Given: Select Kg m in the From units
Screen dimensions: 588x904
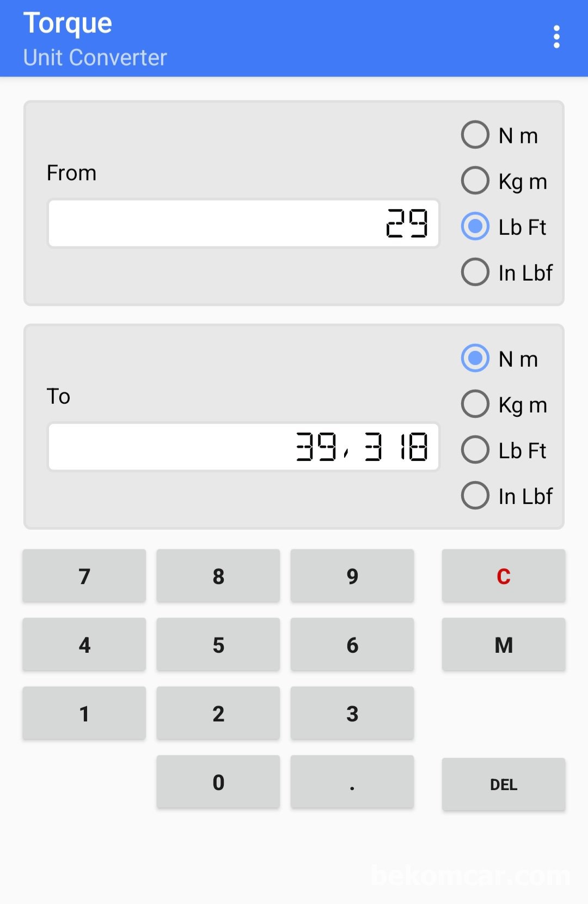Looking at the screenshot, I should 475,181.
